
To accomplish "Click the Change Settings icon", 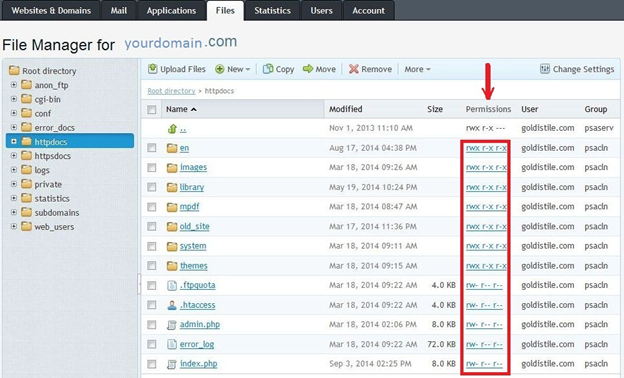I will pyautogui.click(x=544, y=69).
